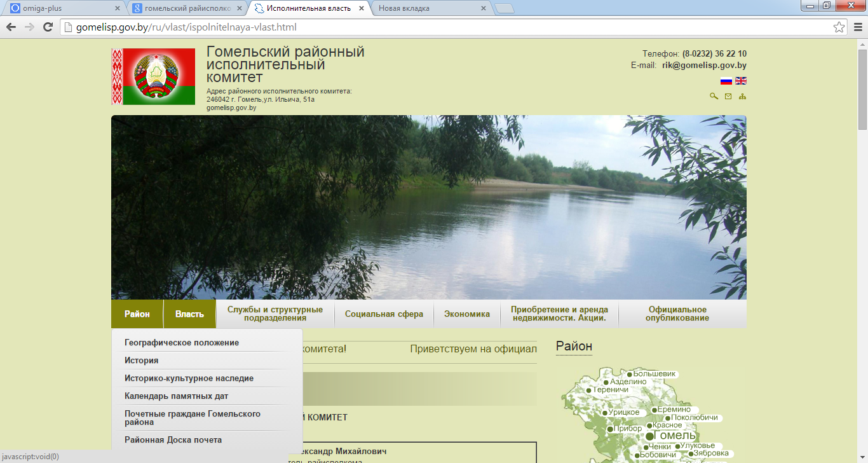The width and height of the screenshot is (868, 463).
Task: Select Тереничи on the district map
Action: [x=608, y=390]
